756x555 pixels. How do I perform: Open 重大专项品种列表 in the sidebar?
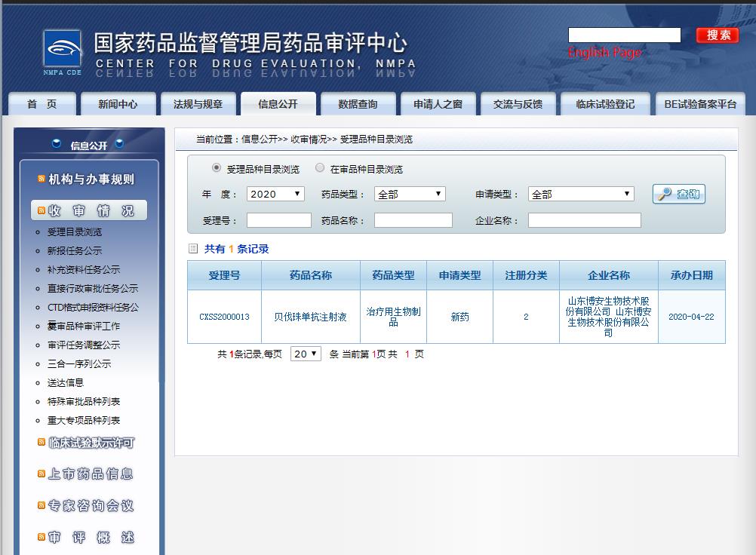tap(84, 420)
